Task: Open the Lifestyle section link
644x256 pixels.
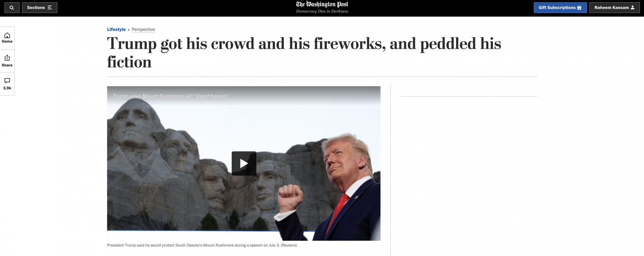Action: (x=116, y=30)
